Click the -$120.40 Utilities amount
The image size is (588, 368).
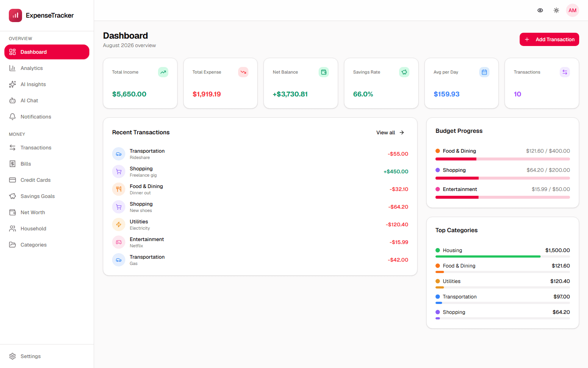click(x=397, y=224)
